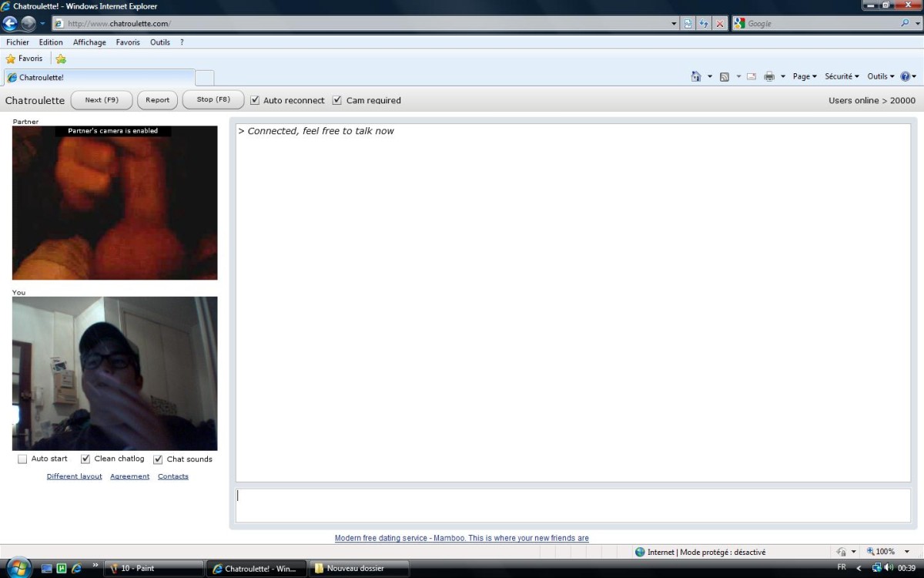Click into the chat message input box
Screen dimensions: 924x578
pyautogui.click(x=573, y=505)
